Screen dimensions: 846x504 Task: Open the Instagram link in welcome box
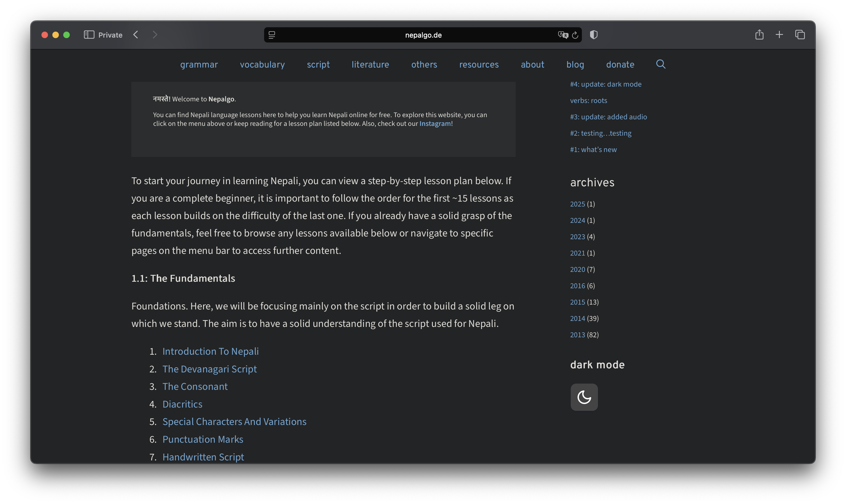435,124
